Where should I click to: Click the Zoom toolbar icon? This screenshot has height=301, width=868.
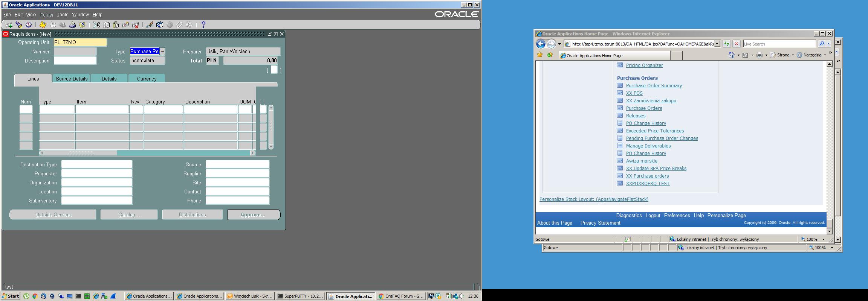[x=160, y=25]
